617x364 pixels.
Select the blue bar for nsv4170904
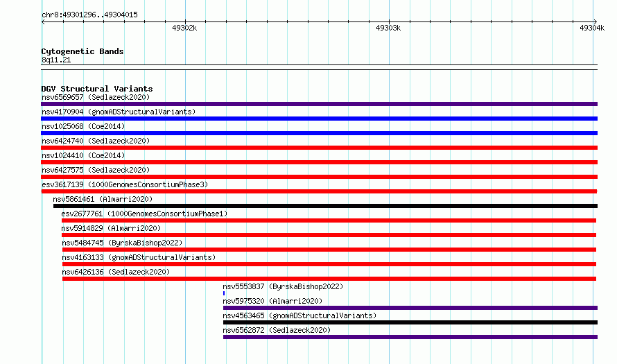[x=319, y=119]
